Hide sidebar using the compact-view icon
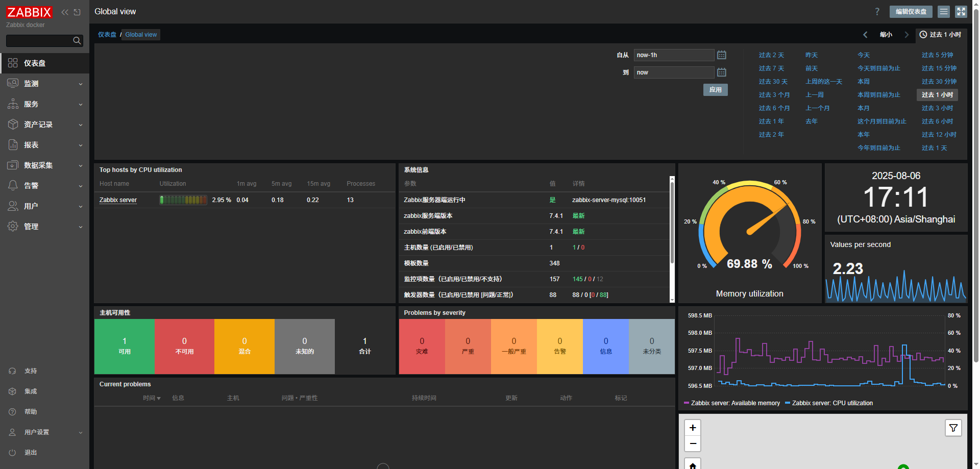 [x=77, y=12]
